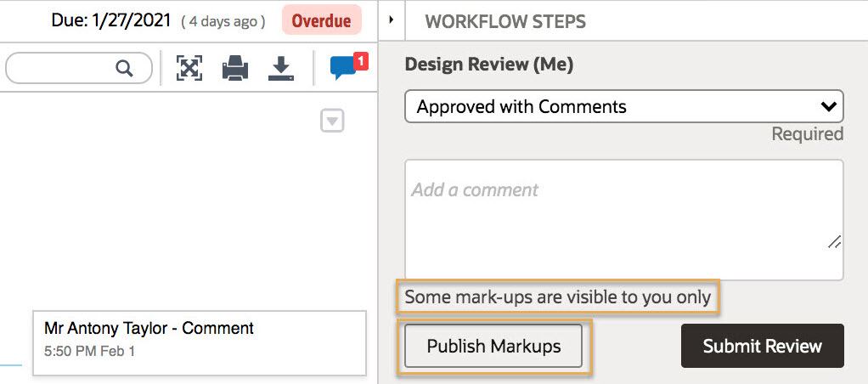The width and height of the screenshot is (868, 384).
Task: Click the Overdue status badge
Action: click(x=321, y=21)
